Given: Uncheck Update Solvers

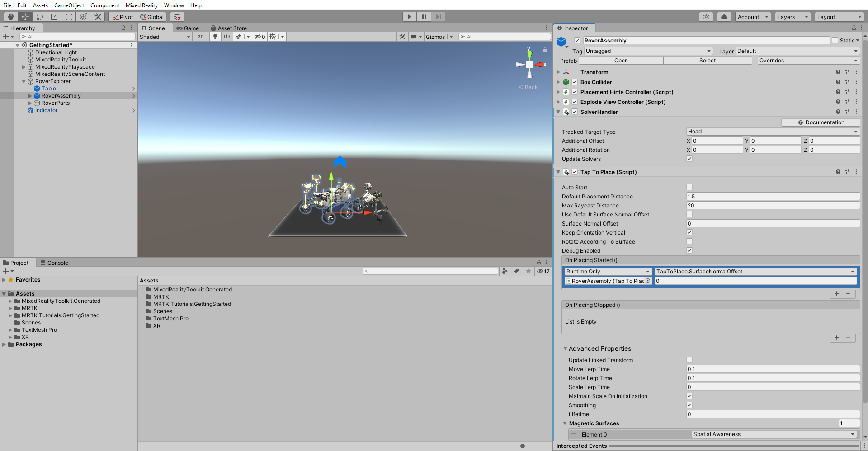Looking at the screenshot, I should (x=689, y=159).
